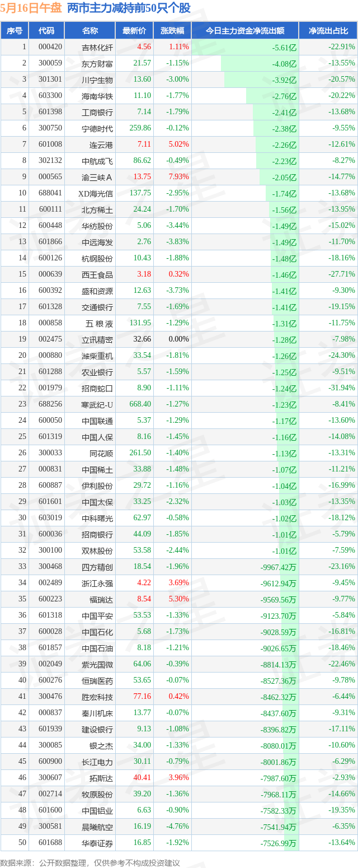Select stock name 工商银行
This screenshot has width=358, height=868.
(x=97, y=112)
